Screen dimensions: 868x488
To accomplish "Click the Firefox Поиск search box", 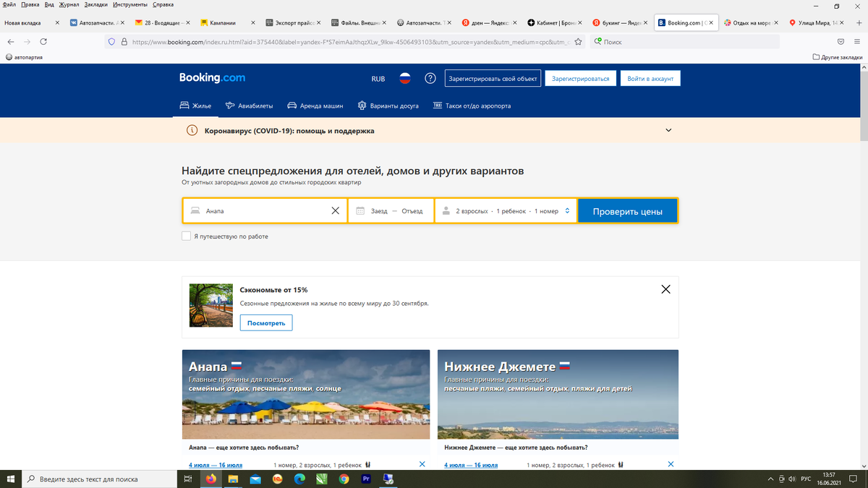I will coord(684,42).
